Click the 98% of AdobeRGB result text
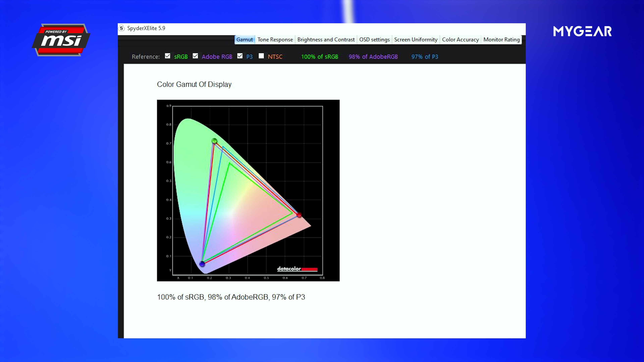 373,57
